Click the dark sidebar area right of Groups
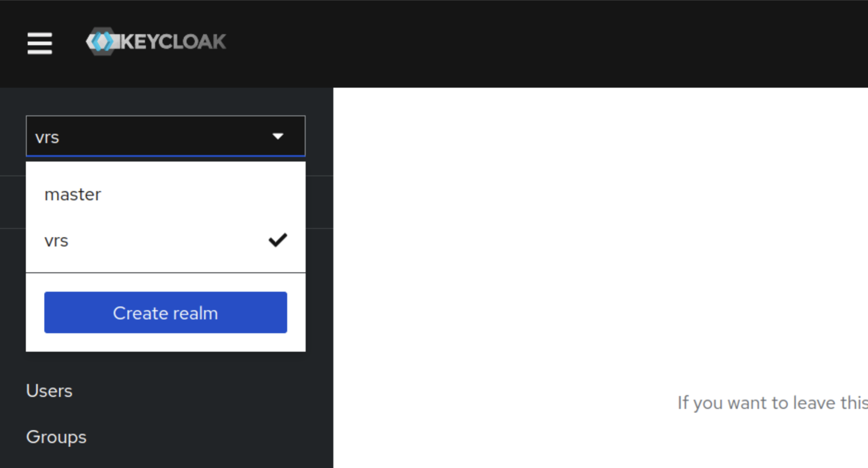The image size is (868, 468). [x=208, y=437]
